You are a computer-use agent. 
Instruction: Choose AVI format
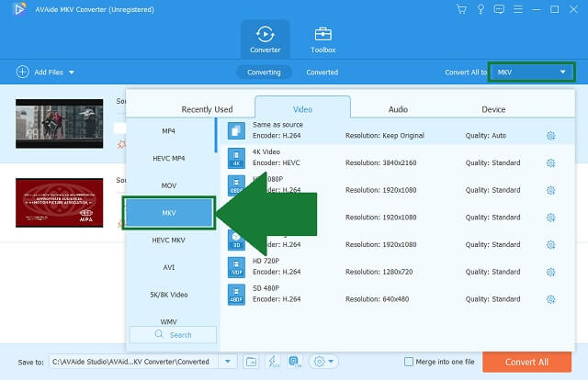point(169,267)
